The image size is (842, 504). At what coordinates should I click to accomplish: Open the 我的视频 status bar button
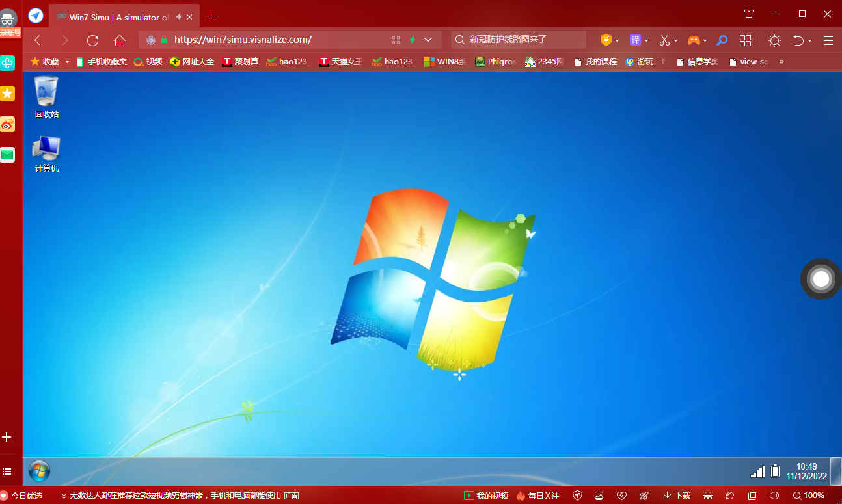[486, 496]
